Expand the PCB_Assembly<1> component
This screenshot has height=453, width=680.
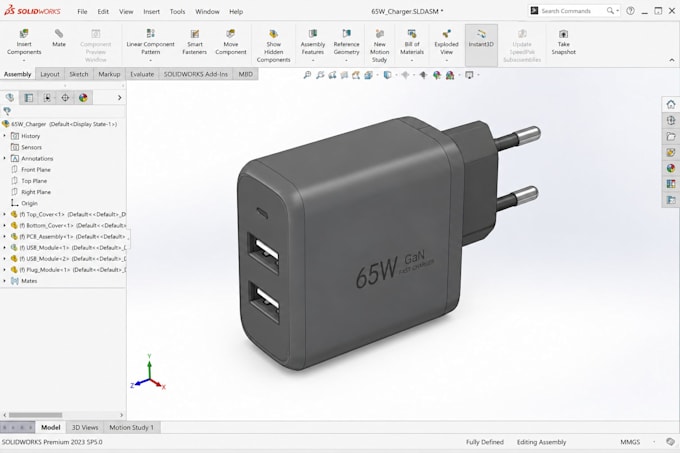click(5, 236)
